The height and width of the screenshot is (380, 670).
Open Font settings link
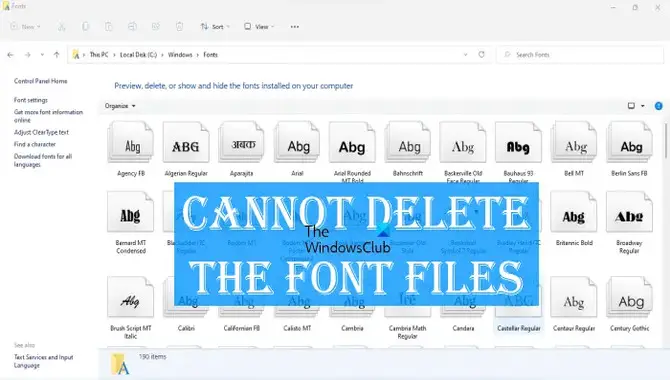31,100
